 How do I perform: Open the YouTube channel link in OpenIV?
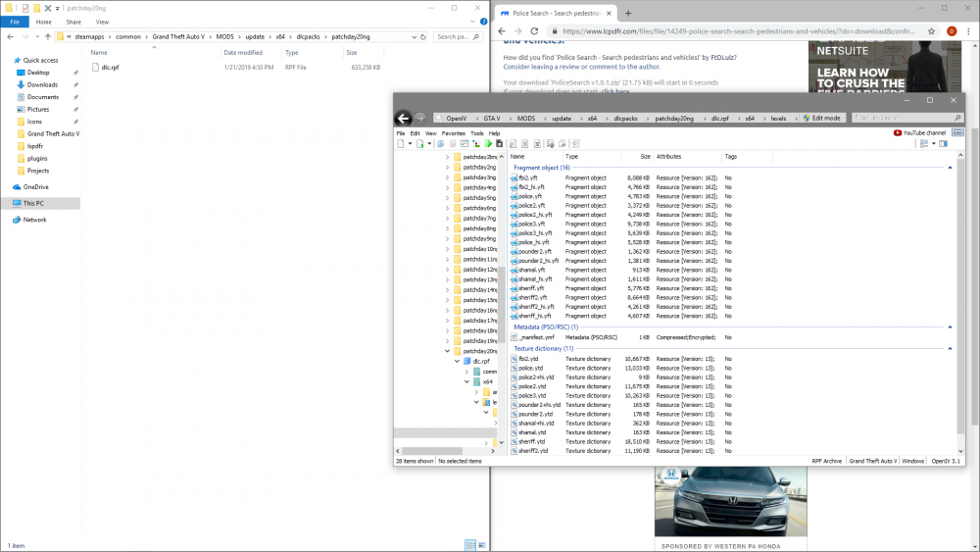[x=920, y=132]
